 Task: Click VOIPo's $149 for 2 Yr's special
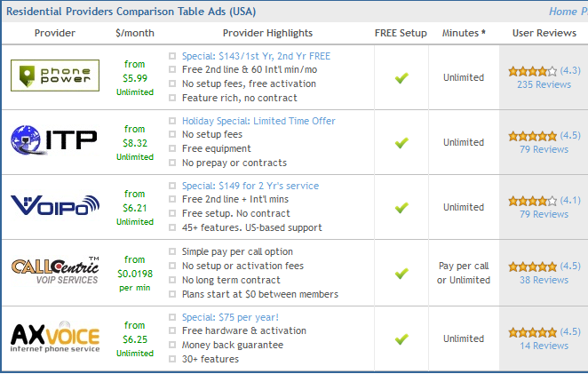click(x=250, y=186)
